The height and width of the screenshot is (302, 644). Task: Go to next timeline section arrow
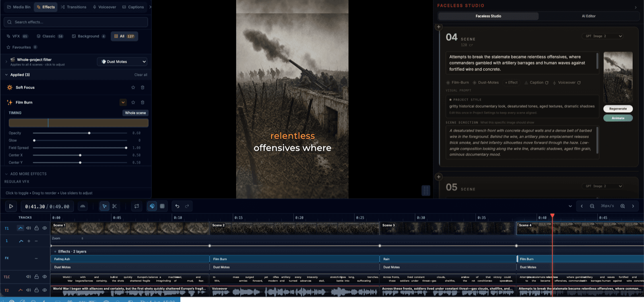[x=633, y=206]
